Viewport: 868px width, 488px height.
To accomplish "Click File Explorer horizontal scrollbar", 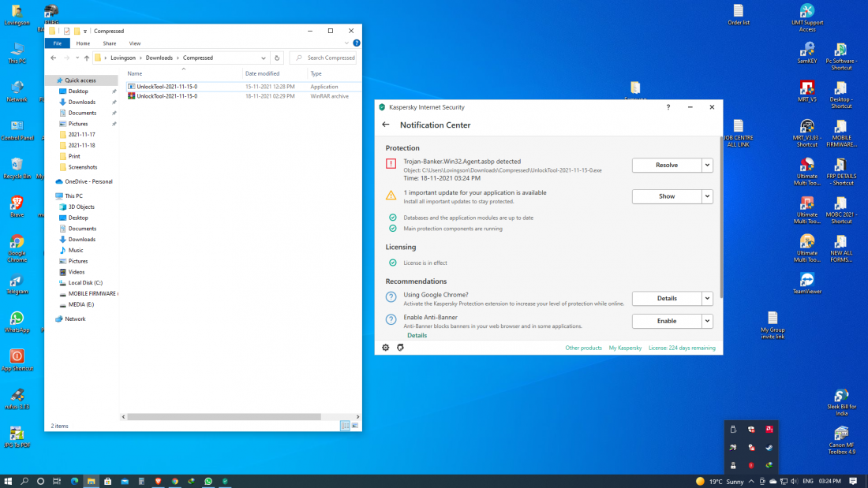I will (x=223, y=416).
